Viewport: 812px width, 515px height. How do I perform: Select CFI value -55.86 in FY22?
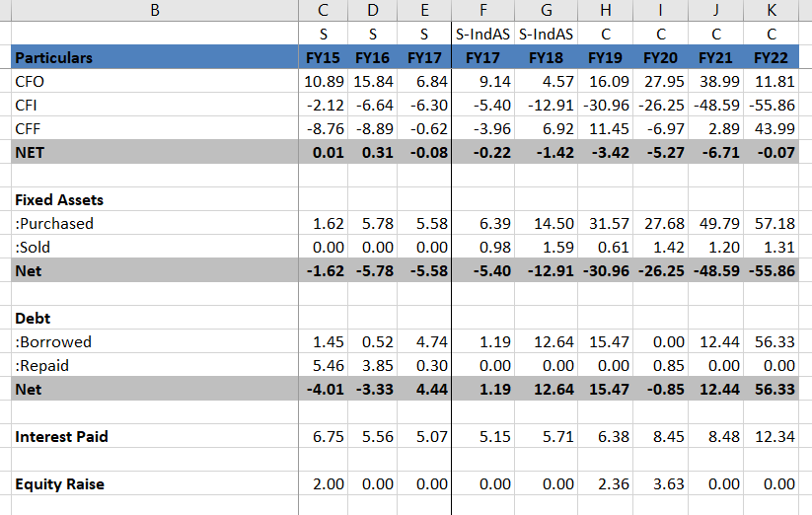click(x=773, y=105)
